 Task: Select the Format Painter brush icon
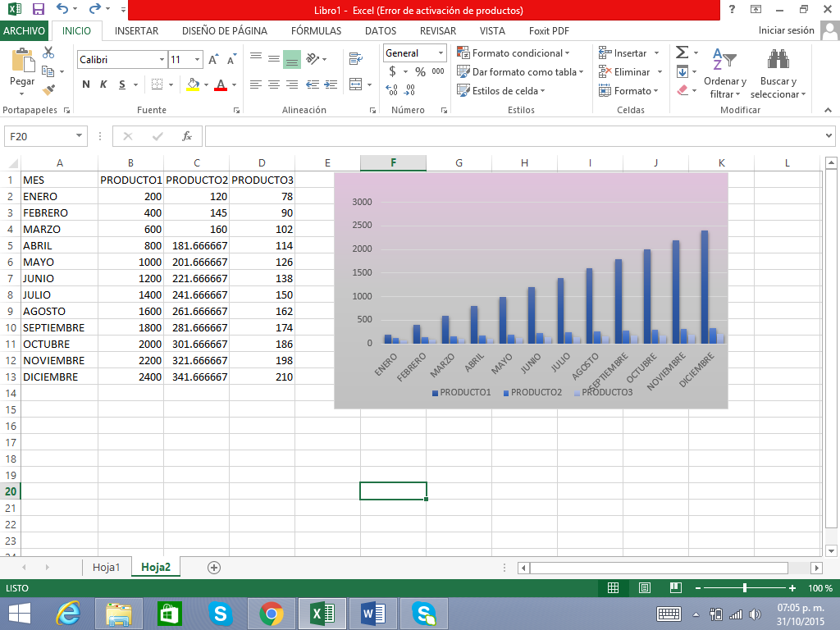click(x=48, y=89)
